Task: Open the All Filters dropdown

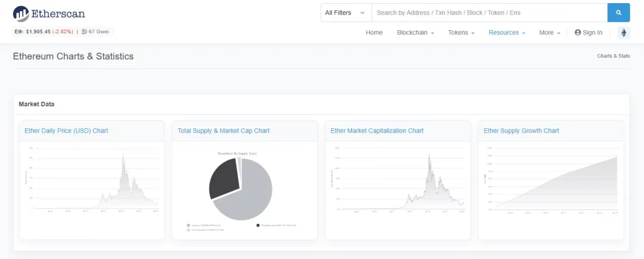Action: 345,13
